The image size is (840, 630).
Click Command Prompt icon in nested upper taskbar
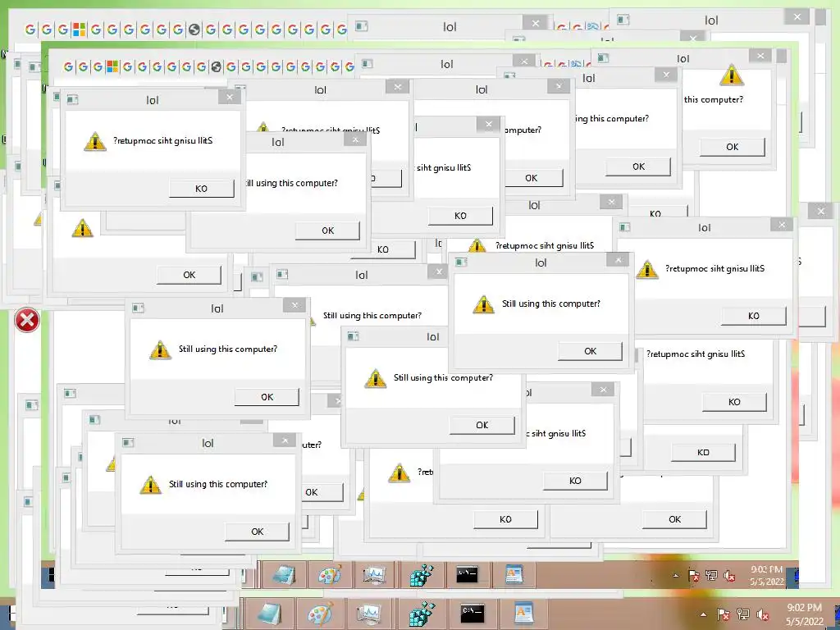[x=467, y=575]
